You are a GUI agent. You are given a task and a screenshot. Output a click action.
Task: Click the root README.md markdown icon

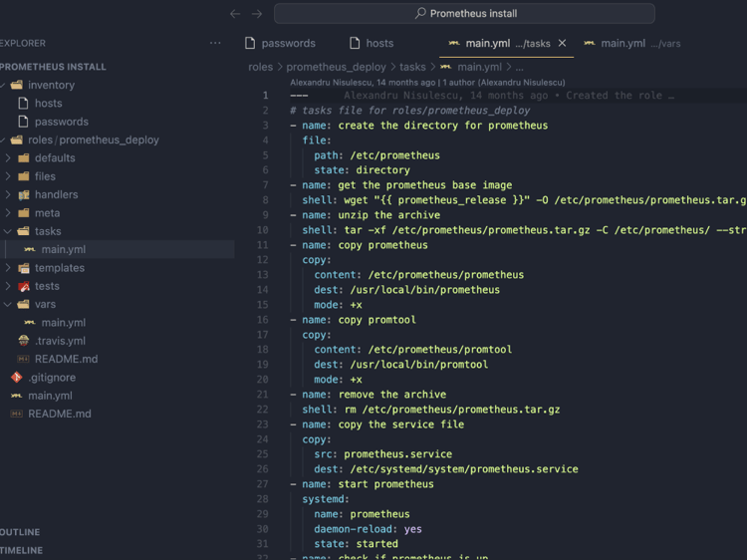[17, 414]
